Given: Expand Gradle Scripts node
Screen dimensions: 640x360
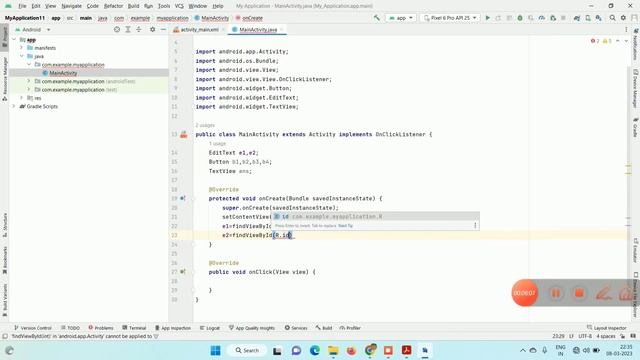Looking at the screenshot, I should [14, 106].
